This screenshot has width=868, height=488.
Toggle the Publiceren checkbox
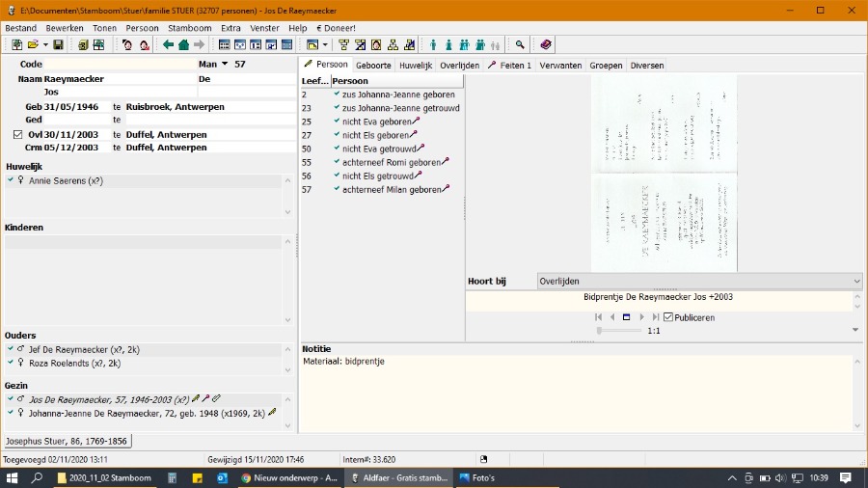click(668, 317)
